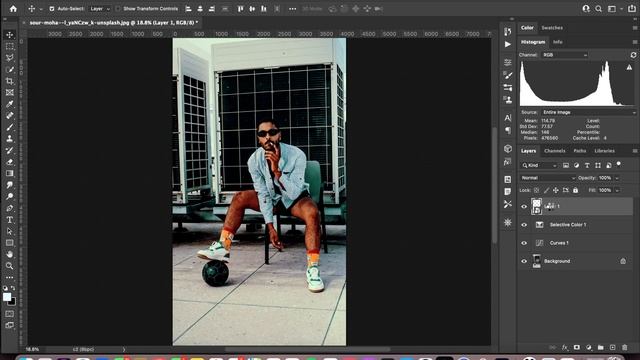Open the 3D cube panel icon
640x360 pixels.
coord(507,149)
